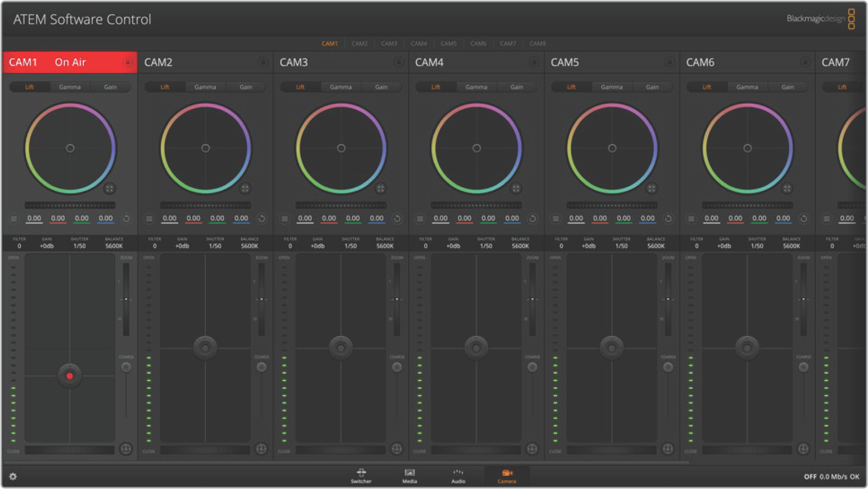Click CAM4 color wheel view toggle icon
868x489 pixels.
[516, 188]
